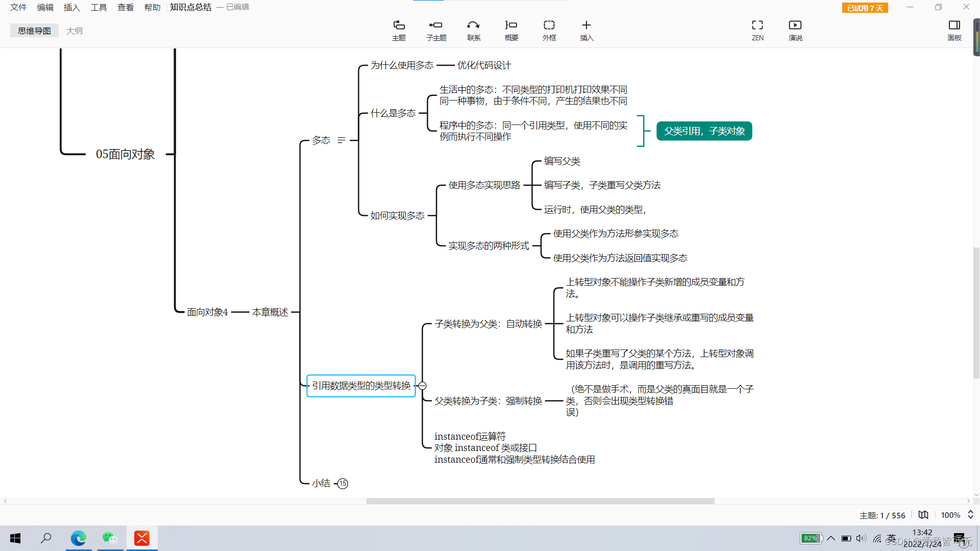Collapse the 引用数据类型的类型转换 branch
This screenshot has width=980, height=551.
pyautogui.click(x=422, y=386)
